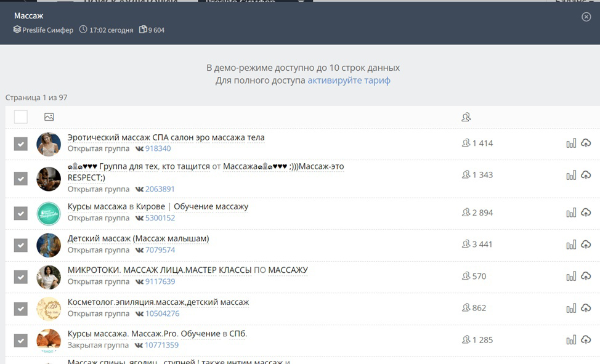Click avatar of Детский массаж group
600x364 pixels.
pos(49,245)
